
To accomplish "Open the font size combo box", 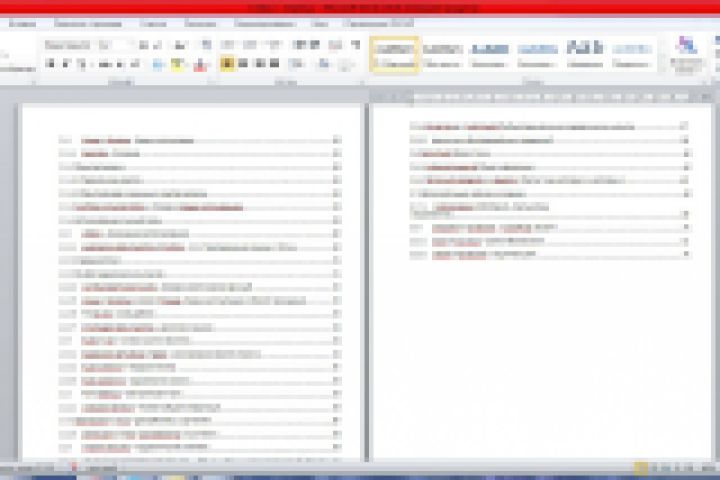I will tap(114, 45).
